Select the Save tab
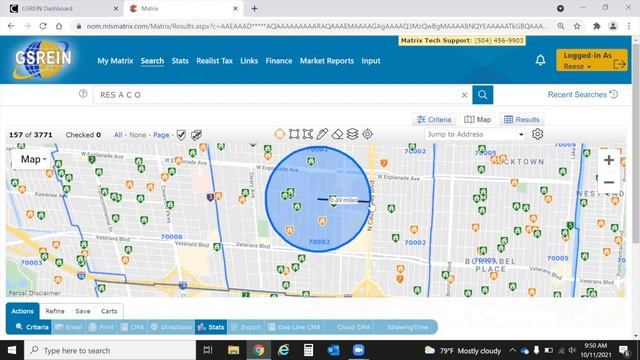Viewport: 640px width, 360px height. click(83, 311)
